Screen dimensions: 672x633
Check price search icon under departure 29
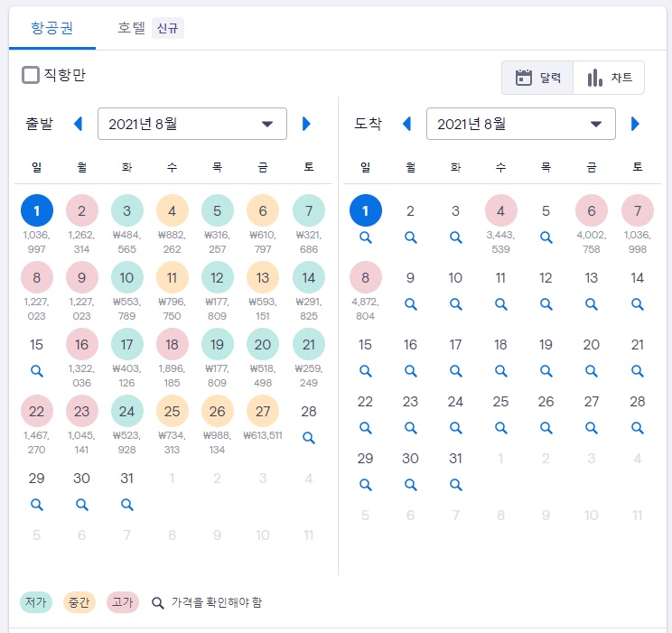[x=37, y=505]
